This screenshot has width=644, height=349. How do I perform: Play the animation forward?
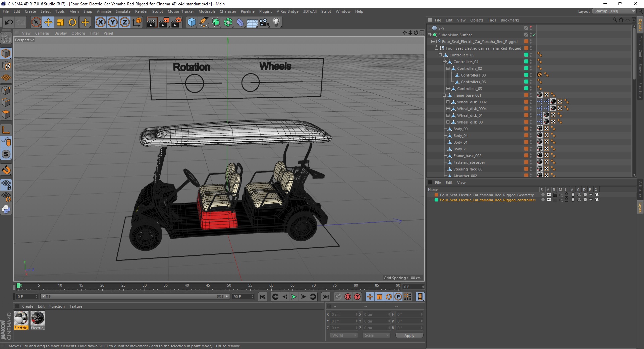[x=294, y=297]
